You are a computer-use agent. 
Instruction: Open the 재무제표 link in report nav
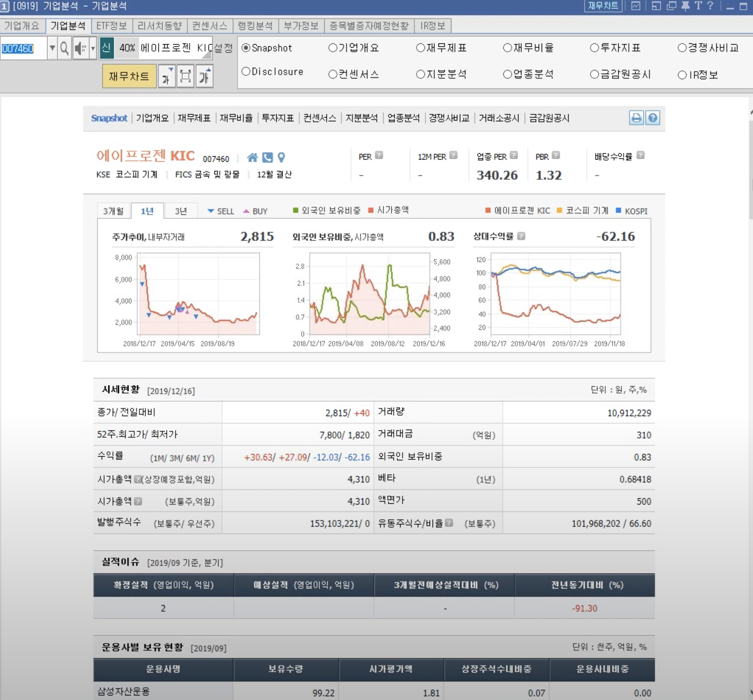[194, 118]
